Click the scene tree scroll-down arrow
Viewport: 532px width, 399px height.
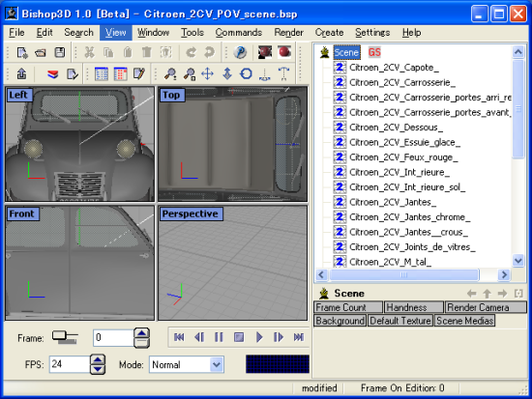[518, 261]
